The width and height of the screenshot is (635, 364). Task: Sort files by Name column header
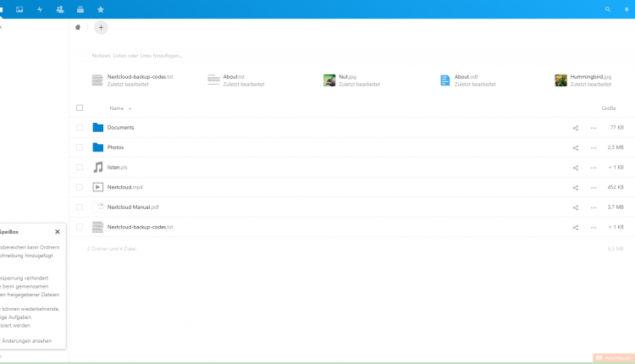tap(117, 108)
